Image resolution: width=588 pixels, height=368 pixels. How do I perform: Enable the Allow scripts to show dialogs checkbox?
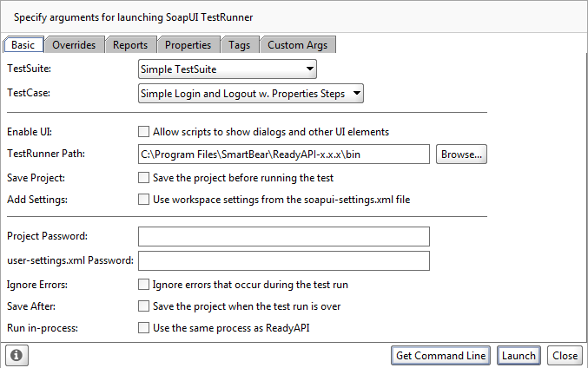click(143, 132)
